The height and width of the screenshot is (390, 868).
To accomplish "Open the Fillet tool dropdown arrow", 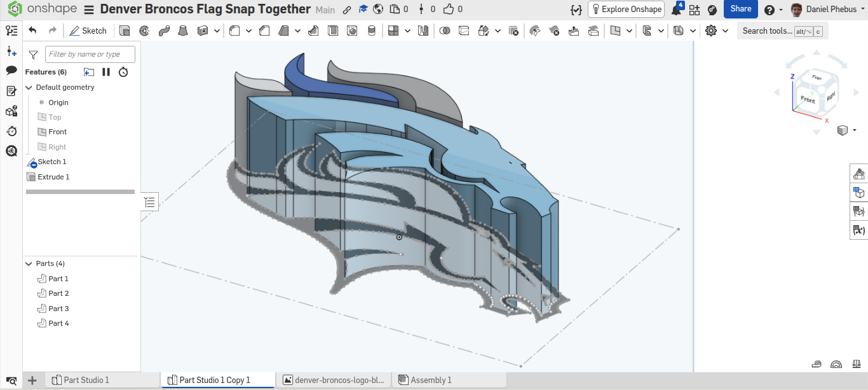I will [248, 31].
